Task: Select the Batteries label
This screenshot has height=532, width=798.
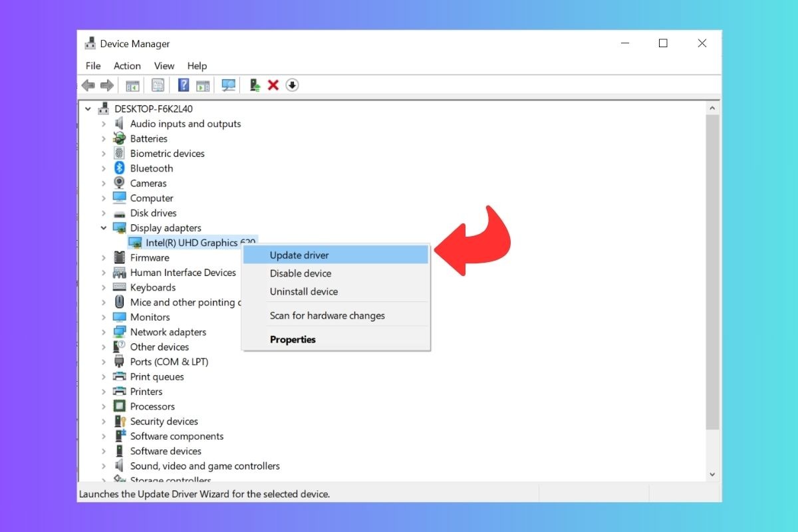Action: (x=149, y=138)
